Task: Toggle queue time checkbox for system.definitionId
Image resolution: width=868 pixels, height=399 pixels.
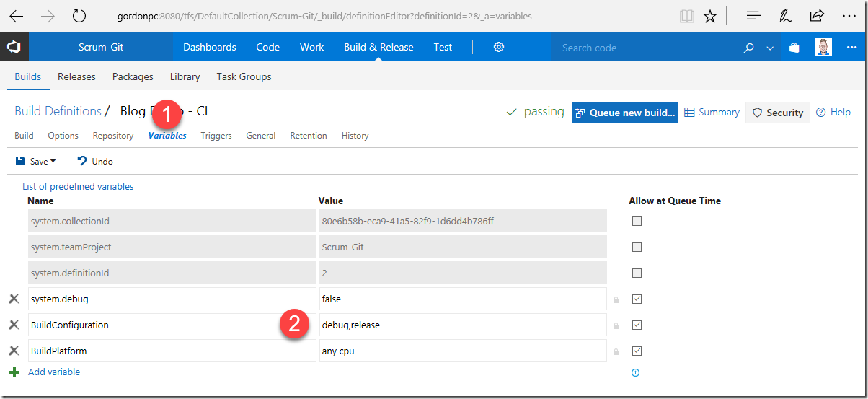Action: (x=637, y=273)
